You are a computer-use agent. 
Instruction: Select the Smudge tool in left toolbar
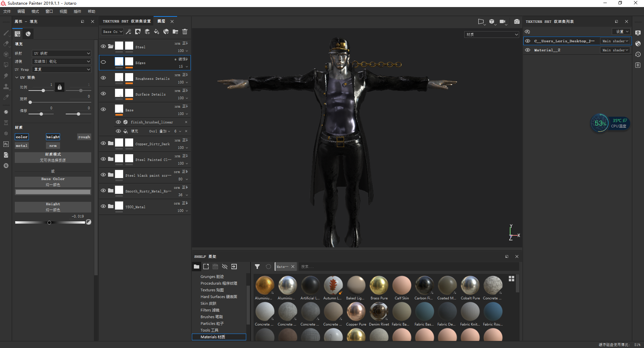click(x=6, y=76)
